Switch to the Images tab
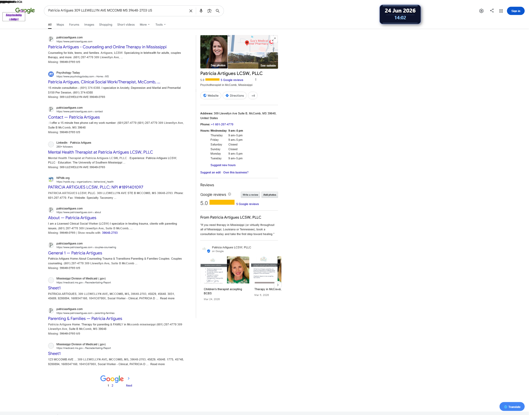532x415 pixels. click(89, 25)
